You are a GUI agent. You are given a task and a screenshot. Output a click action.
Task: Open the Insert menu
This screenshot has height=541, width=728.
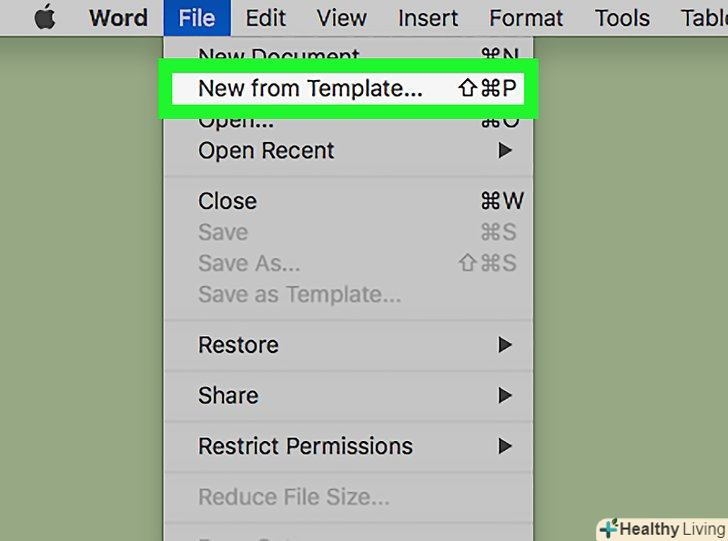(429, 18)
